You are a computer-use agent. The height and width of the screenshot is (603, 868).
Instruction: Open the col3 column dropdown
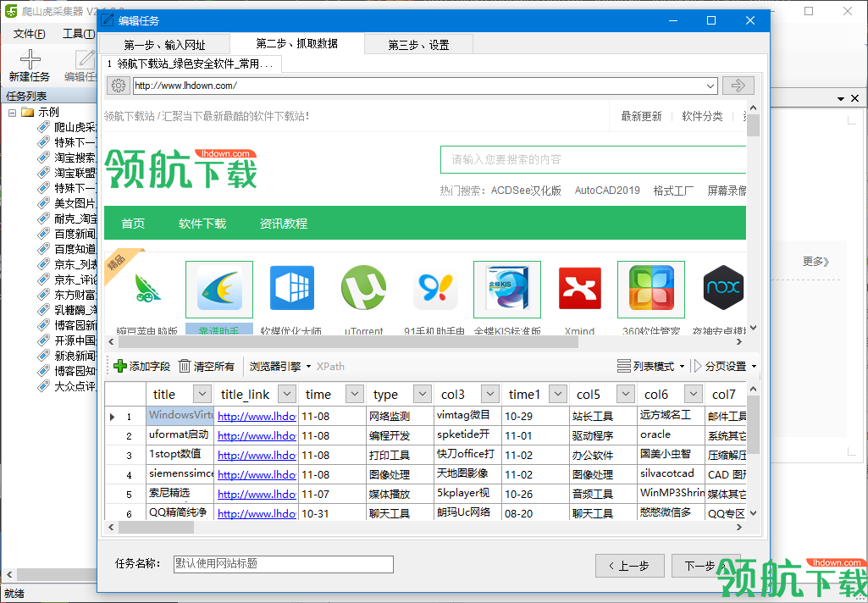pyautogui.click(x=490, y=395)
